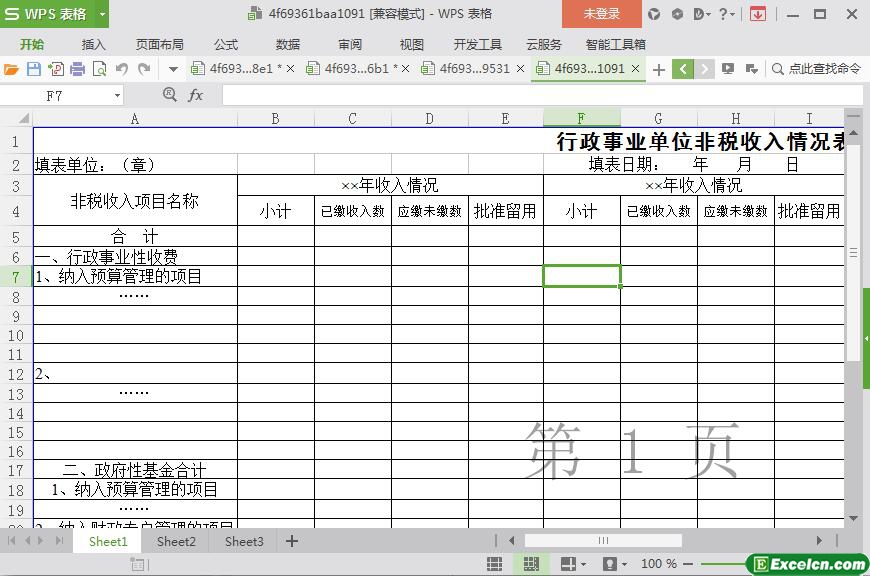This screenshot has width=870, height=576.
Task: Select row 7 header
Action: pyautogui.click(x=16, y=277)
